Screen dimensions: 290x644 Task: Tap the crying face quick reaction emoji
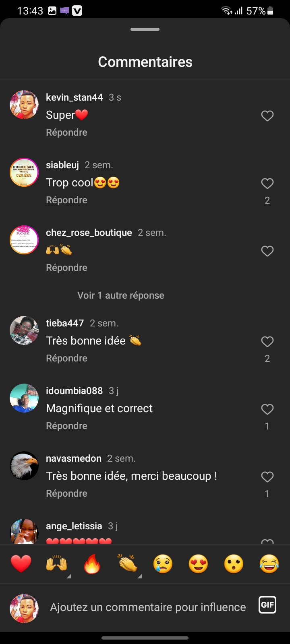click(x=163, y=563)
